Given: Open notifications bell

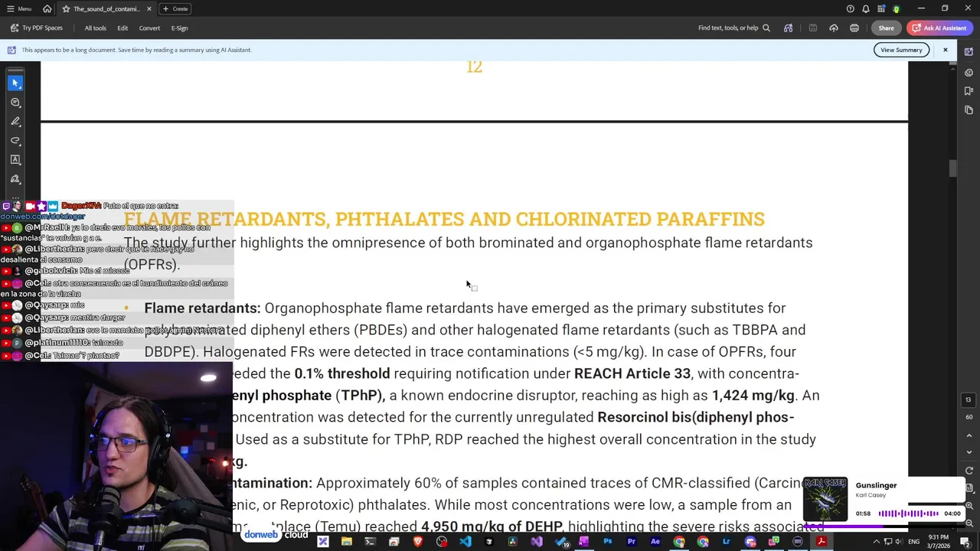Looking at the screenshot, I should pos(866,8).
